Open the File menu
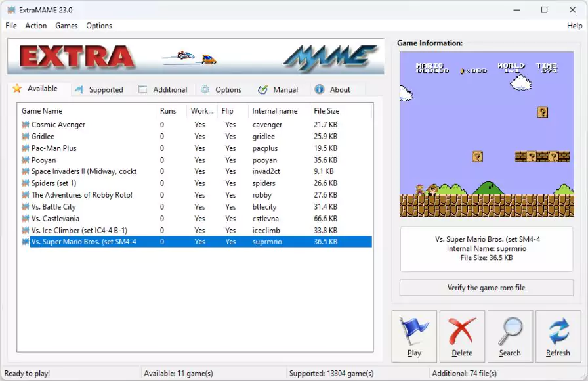 coord(11,26)
